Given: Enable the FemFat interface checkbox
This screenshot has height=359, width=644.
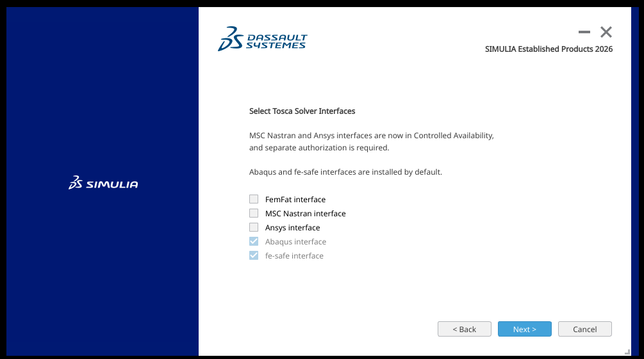Looking at the screenshot, I should click(254, 199).
